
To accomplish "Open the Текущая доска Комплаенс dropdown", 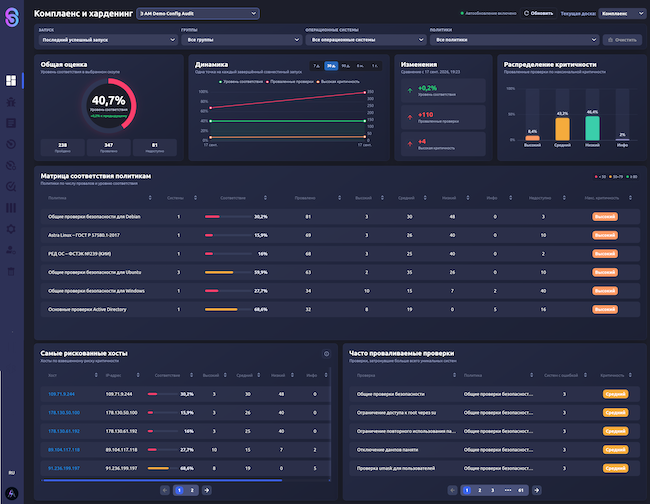I will (x=623, y=13).
